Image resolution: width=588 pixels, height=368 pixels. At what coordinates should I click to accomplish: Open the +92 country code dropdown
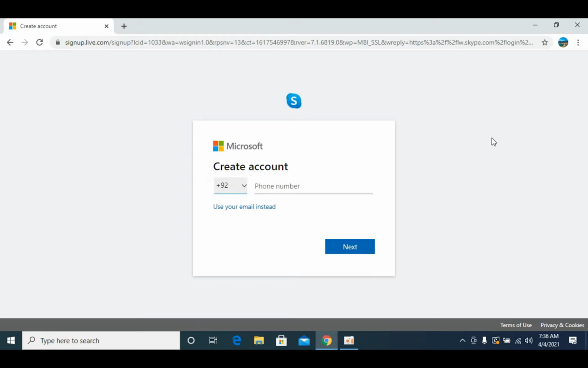pyautogui.click(x=230, y=185)
